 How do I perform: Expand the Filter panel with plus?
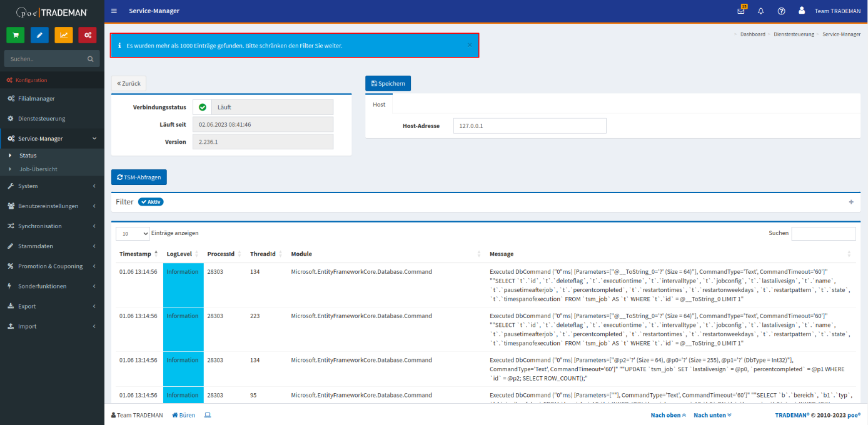[x=850, y=202]
